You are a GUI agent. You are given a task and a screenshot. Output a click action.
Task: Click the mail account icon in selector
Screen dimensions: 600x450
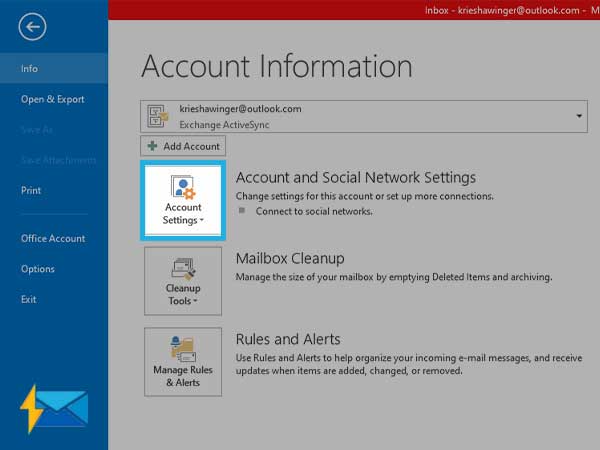158,116
